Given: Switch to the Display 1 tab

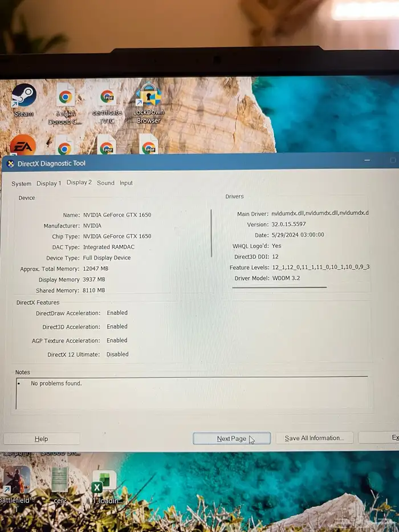Looking at the screenshot, I should click(49, 183).
